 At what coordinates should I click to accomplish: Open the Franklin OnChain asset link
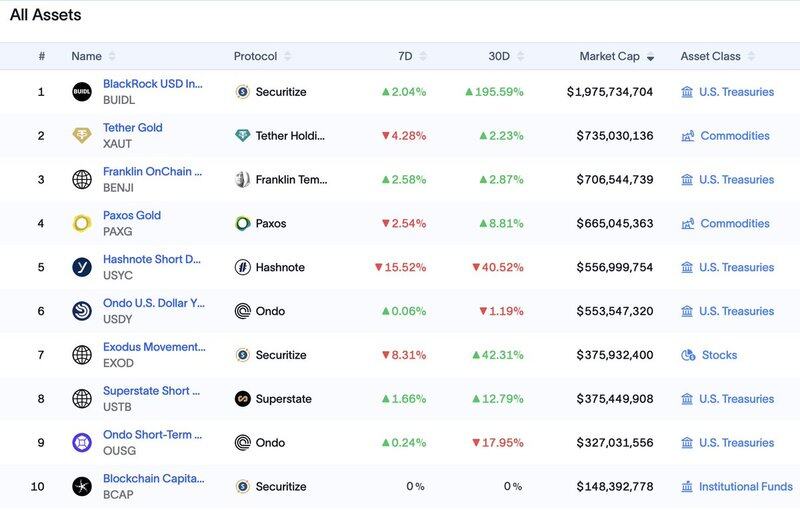coord(152,172)
